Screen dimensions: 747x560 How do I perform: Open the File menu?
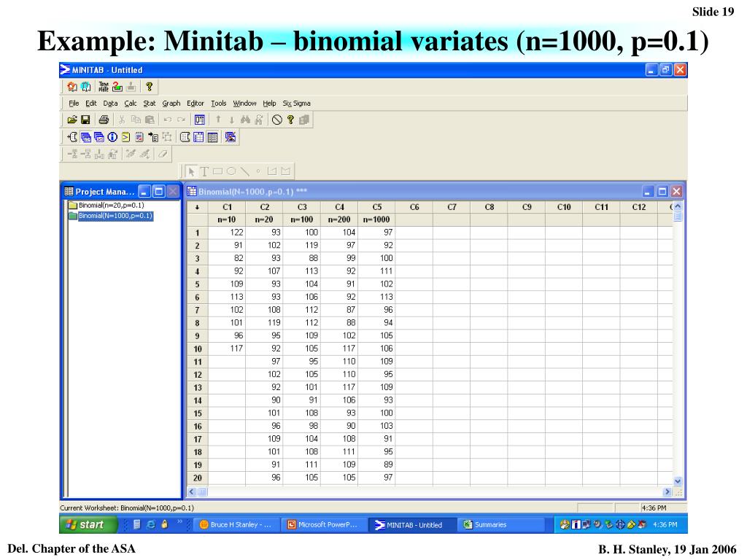point(74,104)
